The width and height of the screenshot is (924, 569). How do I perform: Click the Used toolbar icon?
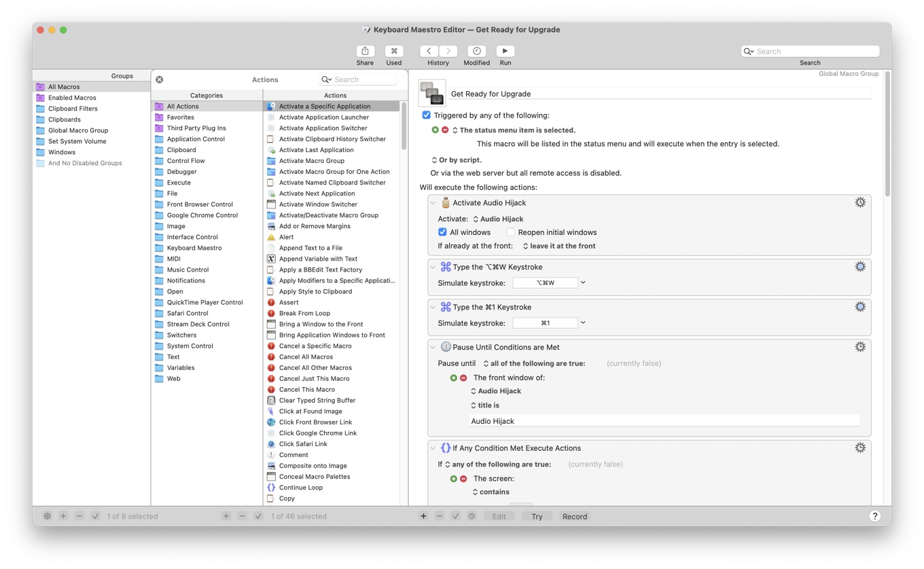(x=394, y=51)
